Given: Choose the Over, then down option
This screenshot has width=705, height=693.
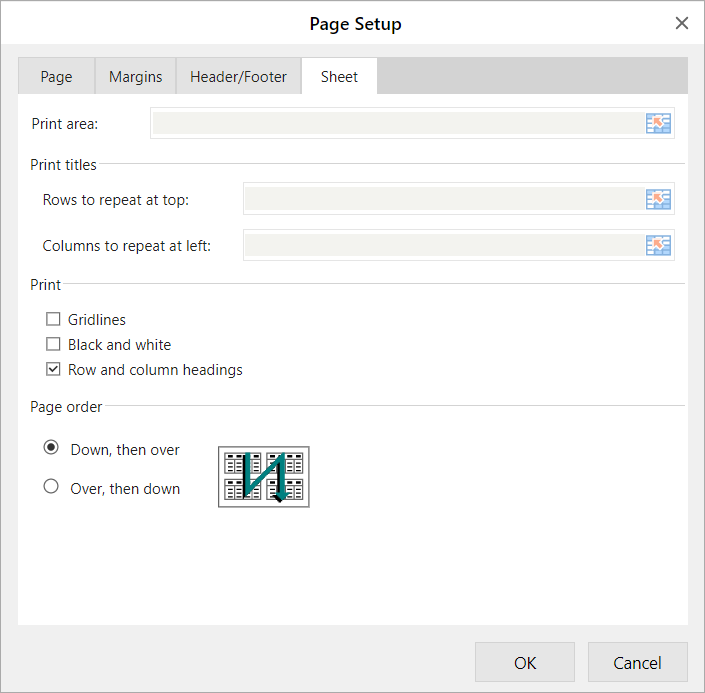Looking at the screenshot, I should pyautogui.click(x=51, y=486).
